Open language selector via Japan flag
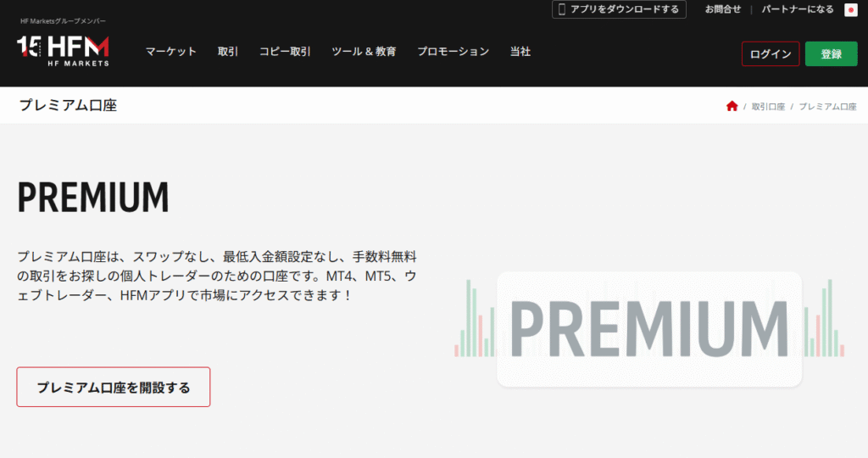The height and width of the screenshot is (458, 868). [851, 10]
